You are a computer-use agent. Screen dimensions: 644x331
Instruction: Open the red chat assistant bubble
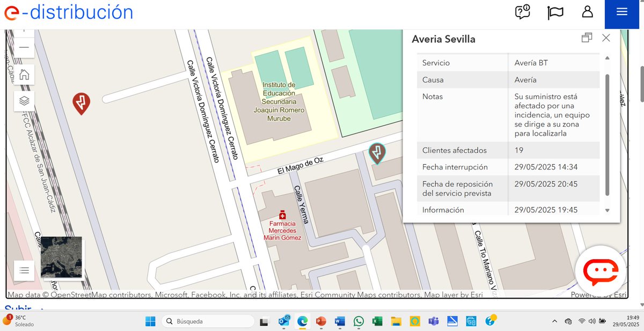(x=601, y=271)
